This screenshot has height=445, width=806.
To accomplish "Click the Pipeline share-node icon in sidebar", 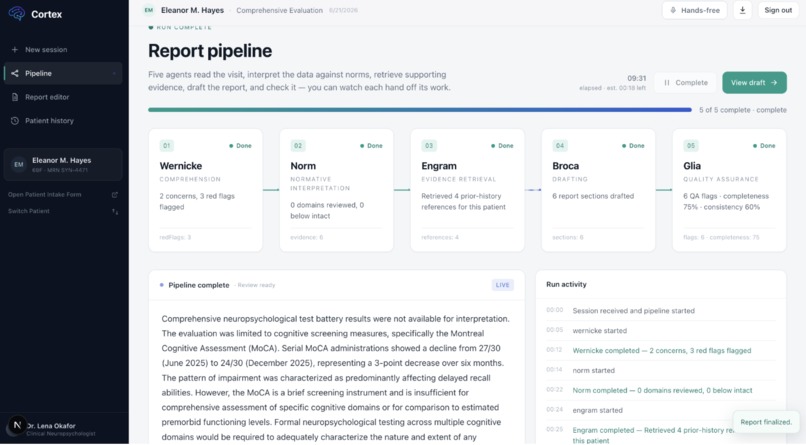I will click(14, 73).
